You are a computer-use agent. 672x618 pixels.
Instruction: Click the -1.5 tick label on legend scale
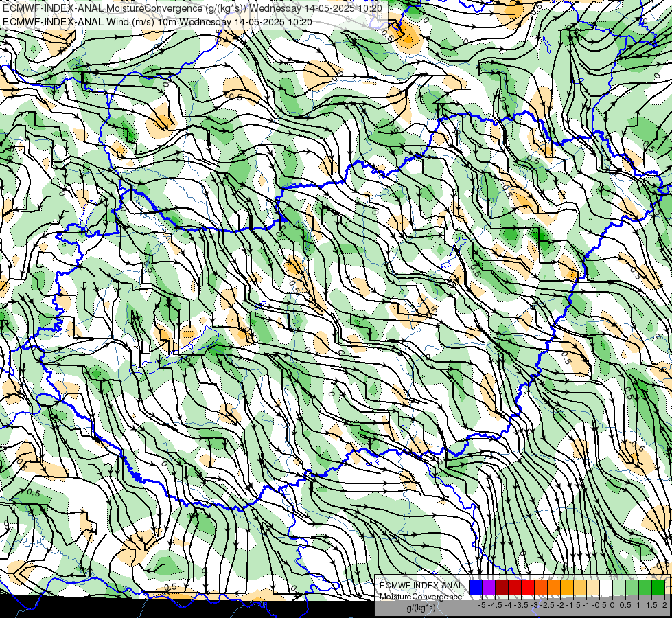point(573,605)
